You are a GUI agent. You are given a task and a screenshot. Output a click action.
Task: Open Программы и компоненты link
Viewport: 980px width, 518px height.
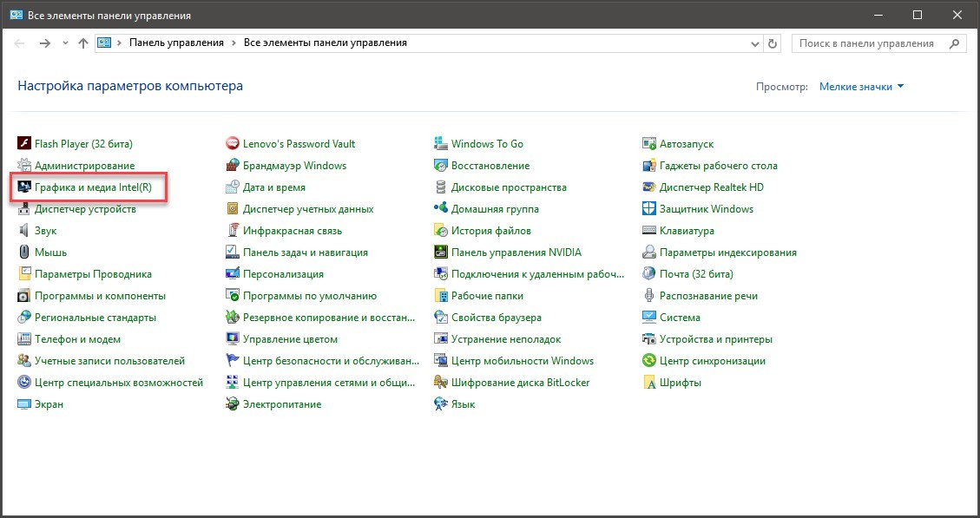pos(100,296)
